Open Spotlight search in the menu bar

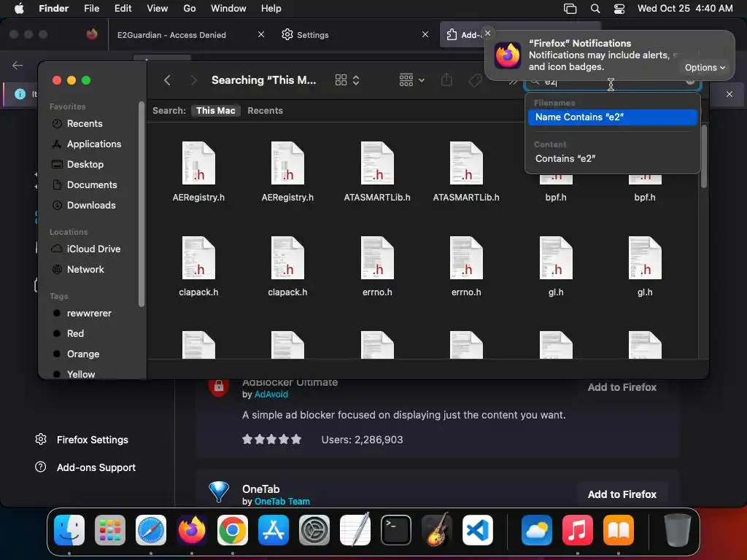[x=595, y=9]
